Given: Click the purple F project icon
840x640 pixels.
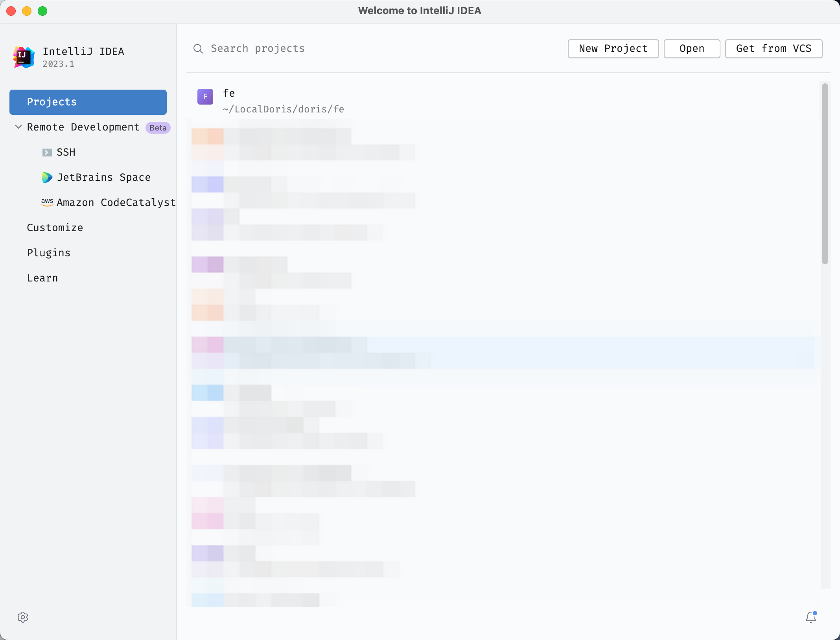Looking at the screenshot, I should [x=205, y=97].
